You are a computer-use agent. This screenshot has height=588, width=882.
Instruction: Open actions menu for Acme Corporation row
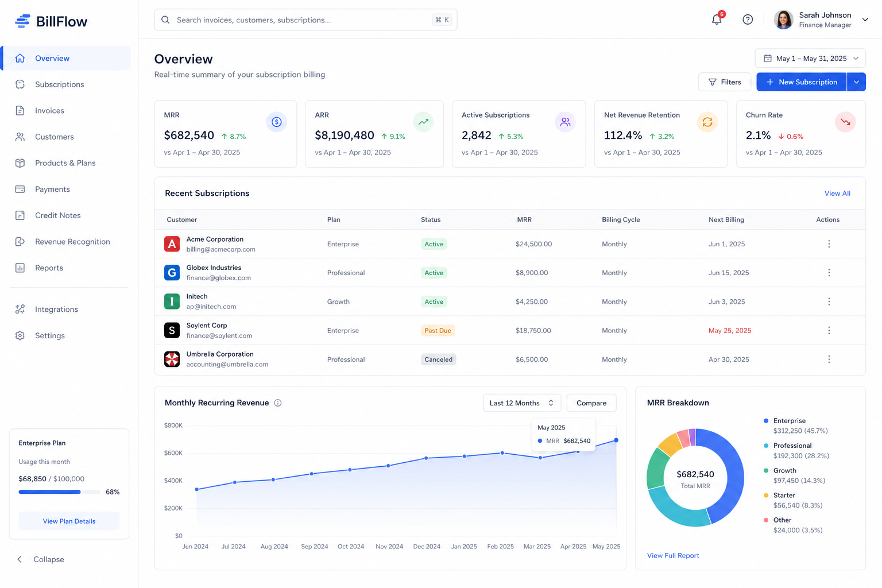pyautogui.click(x=829, y=244)
